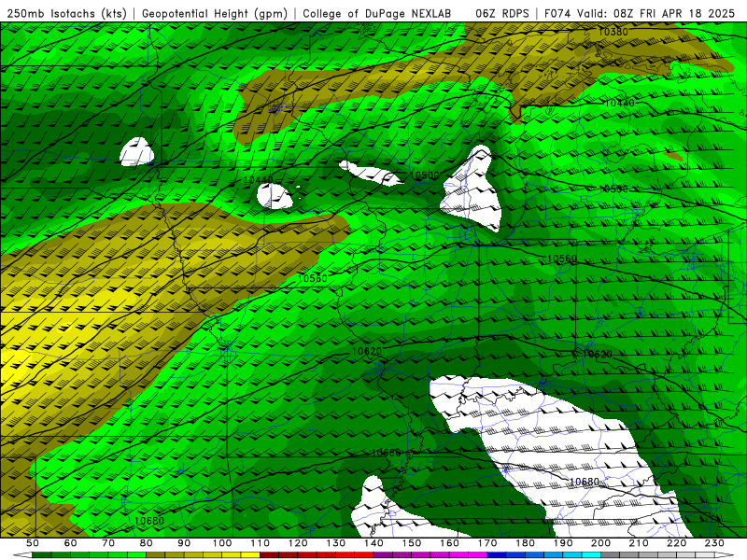Screen dimensions: 747x560
Task: Choose the 170 color bar label
Action: [x=487, y=543]
